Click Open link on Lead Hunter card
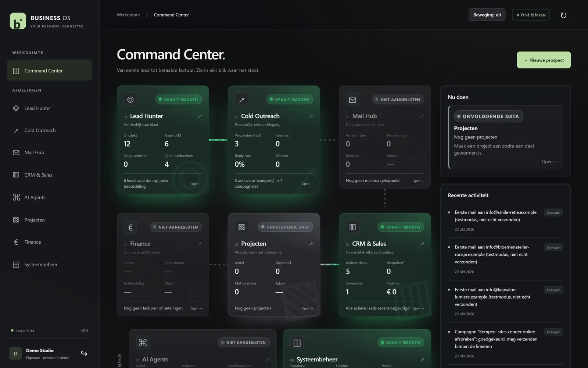The width and height of the screenshot is (588, 368). click(x=196, y=184)
